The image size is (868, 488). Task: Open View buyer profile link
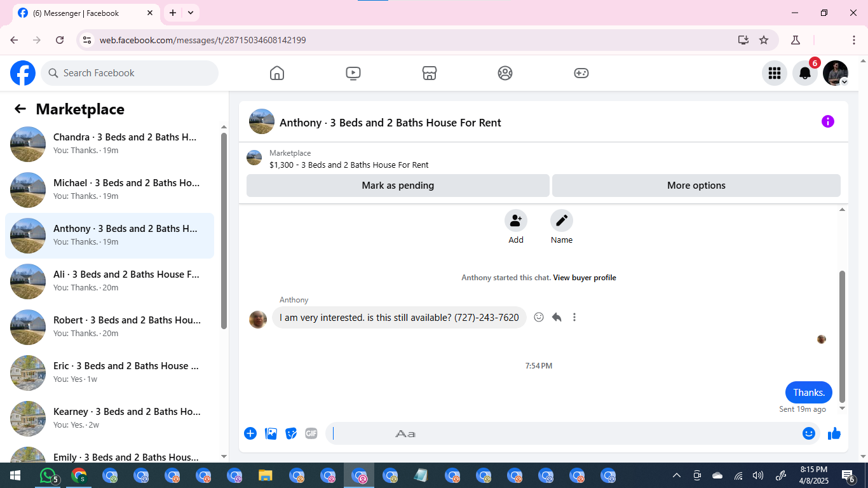pyautogui.click(x=585, y=278)
